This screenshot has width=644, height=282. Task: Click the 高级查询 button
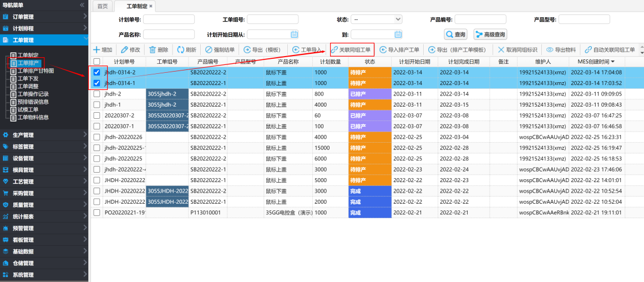tap(490, 34)
